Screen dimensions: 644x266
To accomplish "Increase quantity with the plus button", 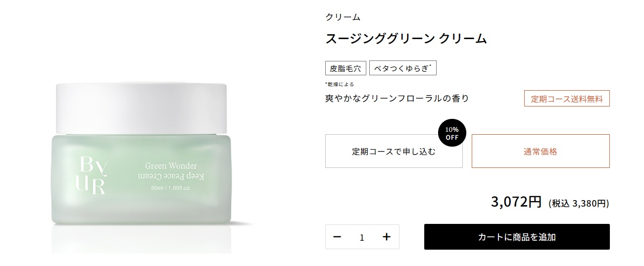I will tap(387, 237).
